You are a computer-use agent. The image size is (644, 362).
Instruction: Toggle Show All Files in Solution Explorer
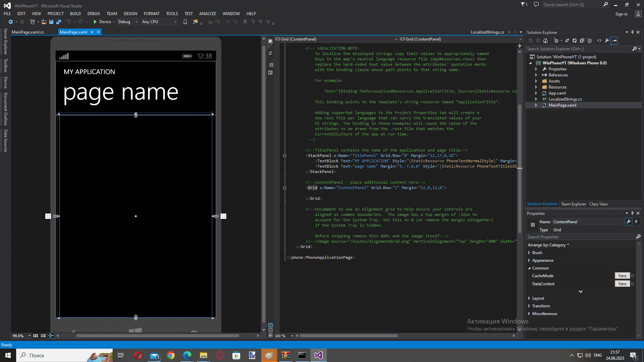[x=589, y=41]
